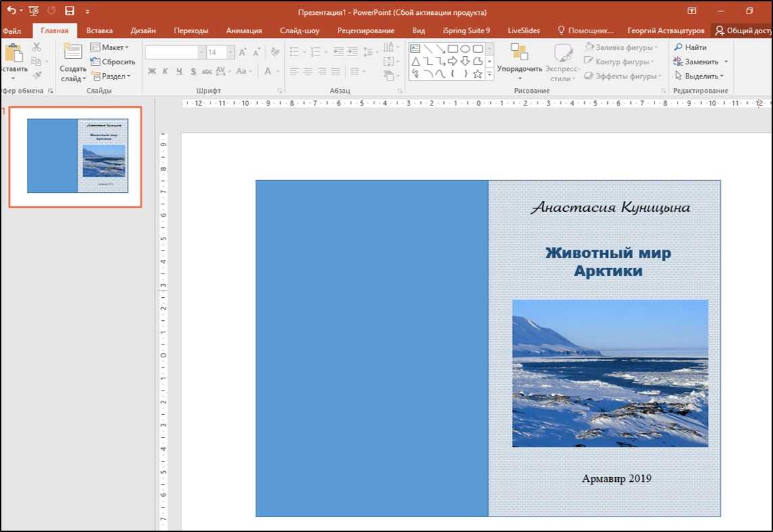Image resolution: width=773 pixels, height=532 pixels.
Task: Select the star shape in the shapes gallery
Action: point(478,73)
